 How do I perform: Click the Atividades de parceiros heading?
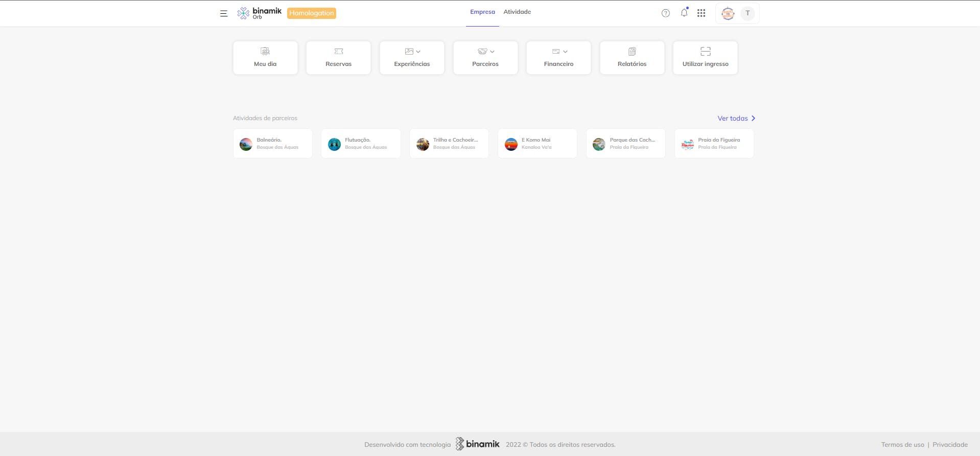pyautogui.click(x=265, y=118)
